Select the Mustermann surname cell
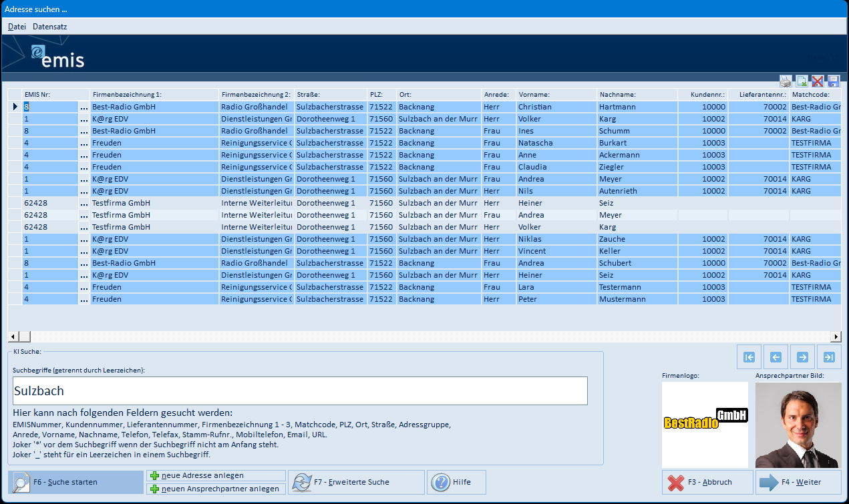The height and width of the screenshot is (504, 849). (x=637, y=299)
